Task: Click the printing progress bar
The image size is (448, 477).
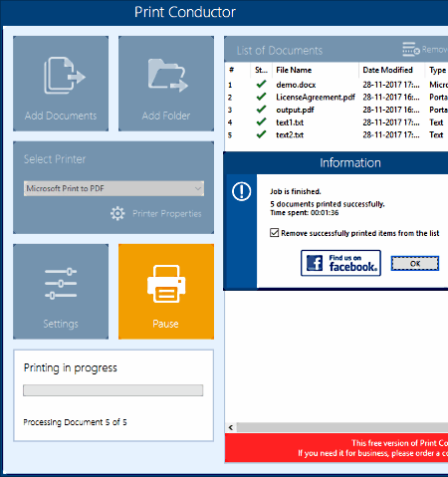Action: [113, 390]
